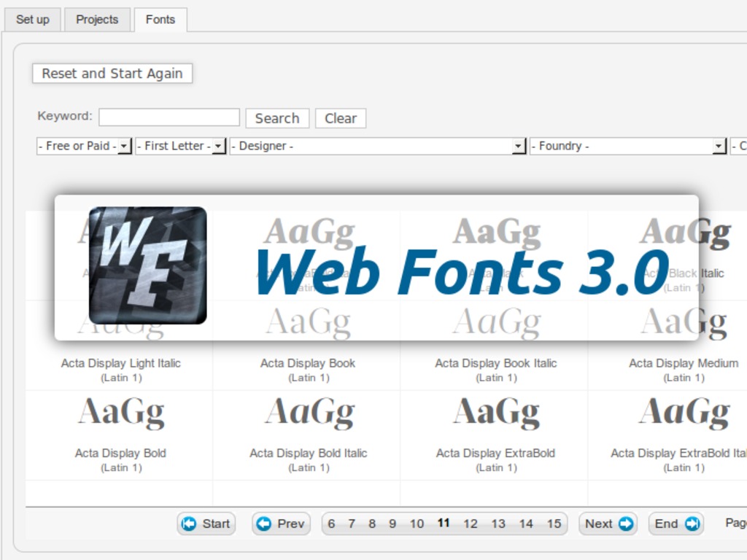The width and height of the screenshot is (747, 560).
Task: Click the Next right arrow icon
Action: [x=626, y=524]
